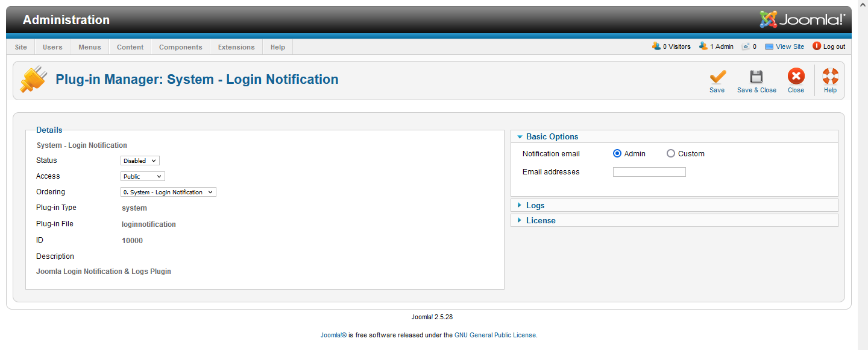Click the Administration header title
Image resolution: width=868 pixels, height=350 pixels.
66,20
